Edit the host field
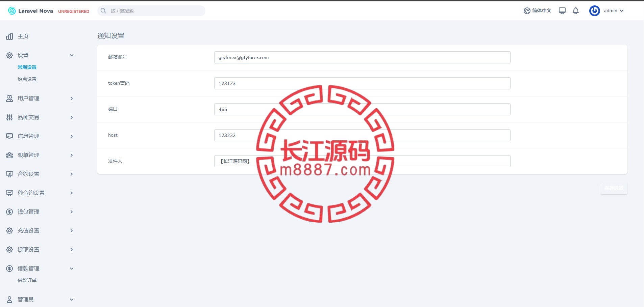This screenshot has height=307, width=644. (362, 135)
